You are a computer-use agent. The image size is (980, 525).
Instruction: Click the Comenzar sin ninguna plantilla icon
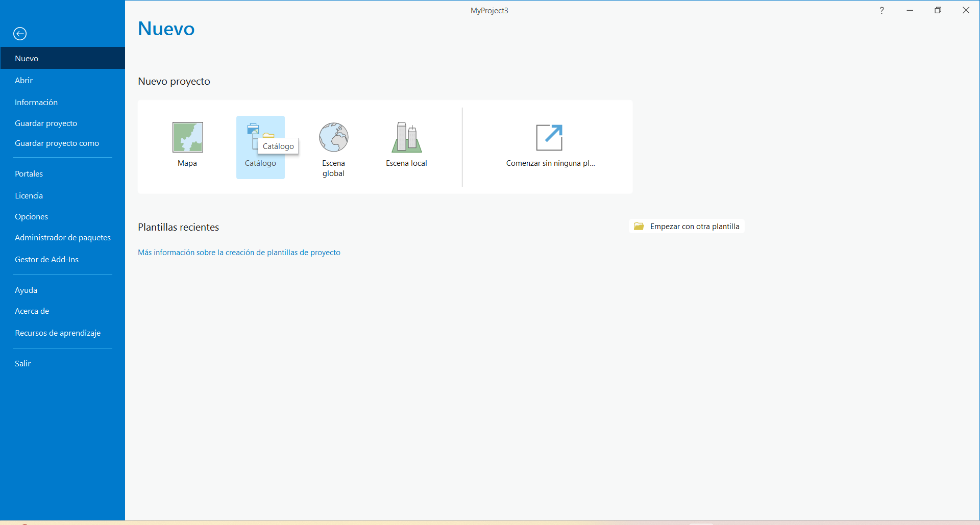pyautogui.click(x=549, y=137)
